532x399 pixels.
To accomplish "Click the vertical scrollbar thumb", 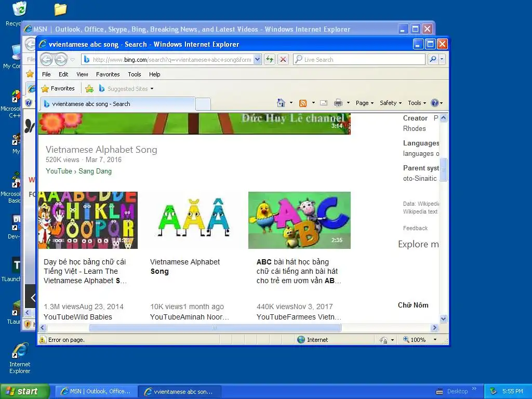I will tap(443, 169).
